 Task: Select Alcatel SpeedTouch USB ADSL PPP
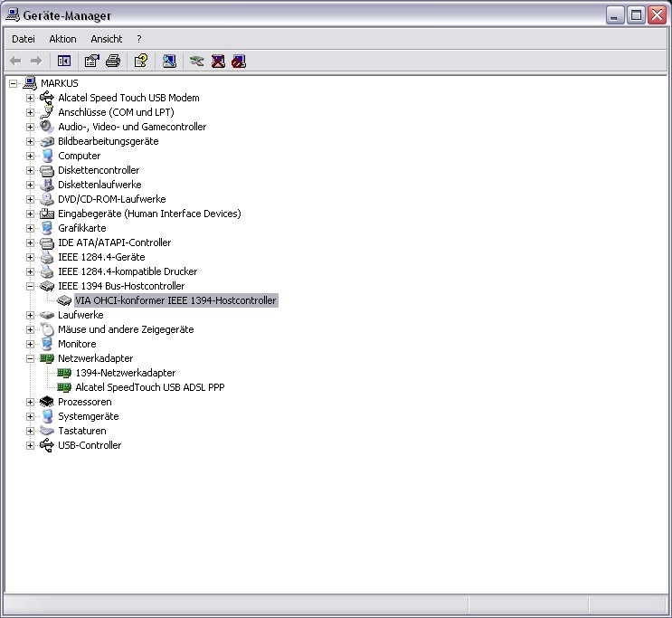pos(150,387)
